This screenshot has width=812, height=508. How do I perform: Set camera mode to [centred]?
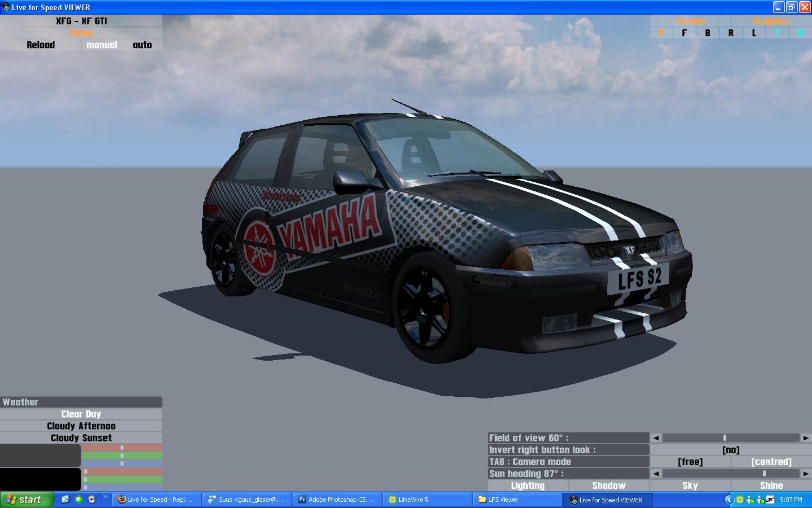click(x=771, y=462)
